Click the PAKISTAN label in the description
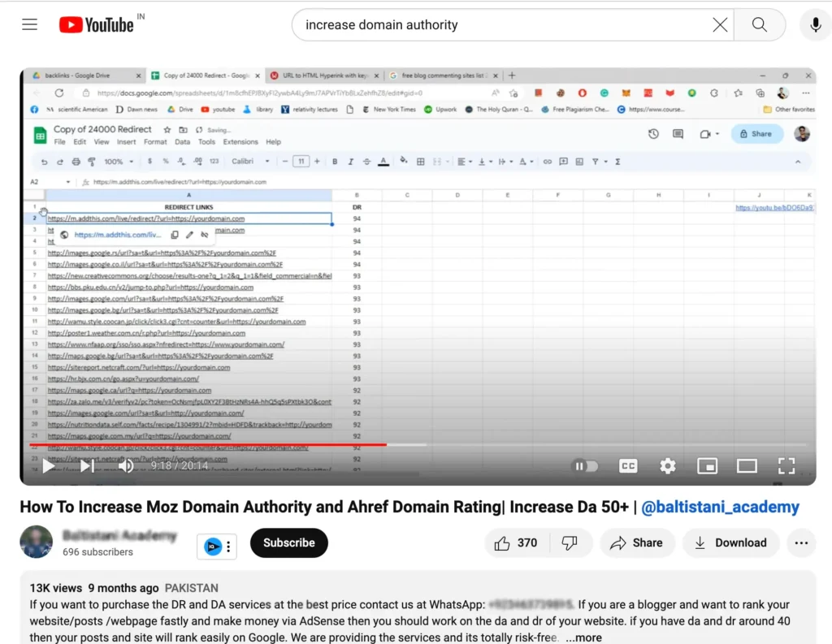This screenshot has height=644, width=832. click(x=192, y=588)
